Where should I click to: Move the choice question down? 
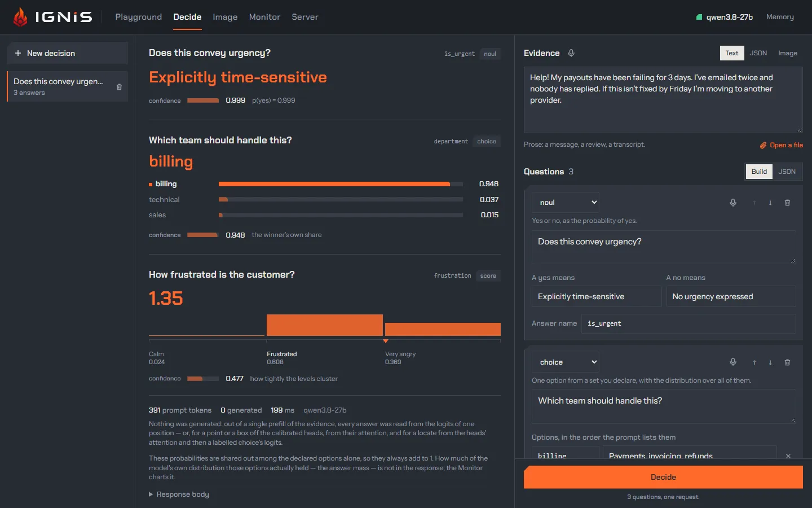point(770,362)
